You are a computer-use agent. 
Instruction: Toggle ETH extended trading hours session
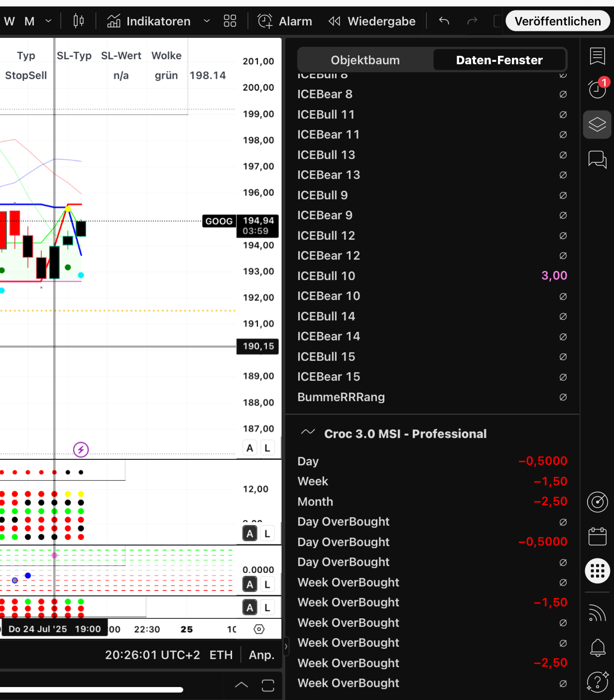click(221, 655)
